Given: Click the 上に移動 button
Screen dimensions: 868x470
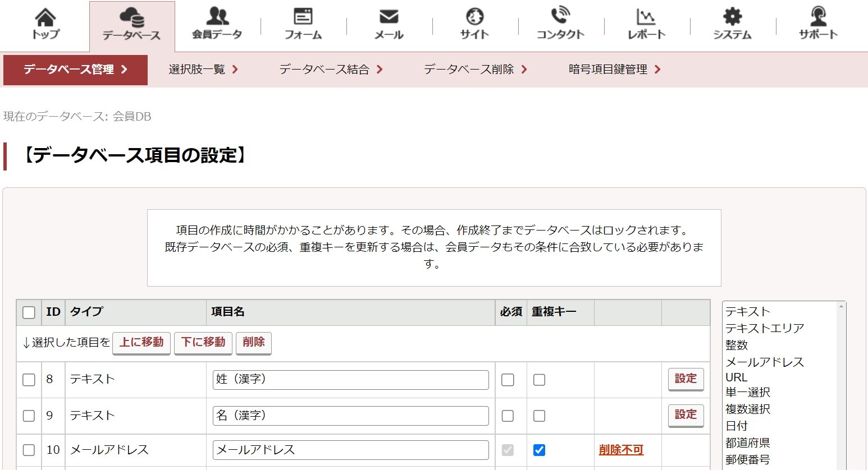Looking at the screenshot, I should point(141,343).
